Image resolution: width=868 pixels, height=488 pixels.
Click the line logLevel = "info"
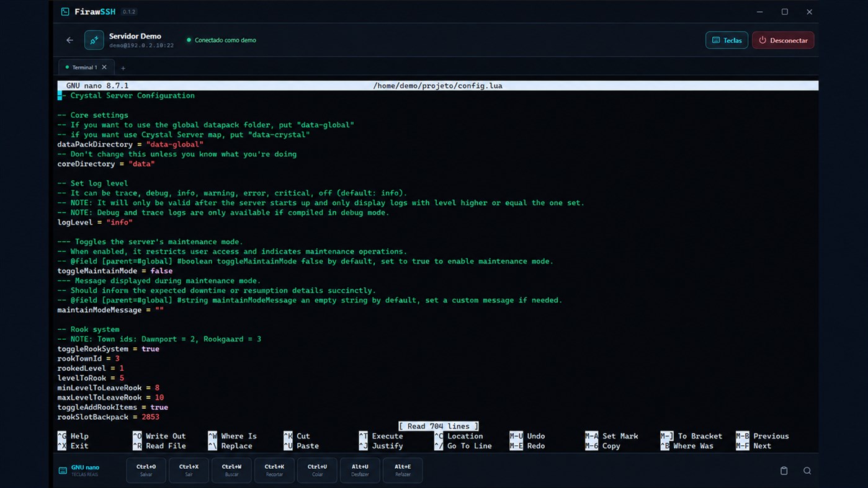95,222
